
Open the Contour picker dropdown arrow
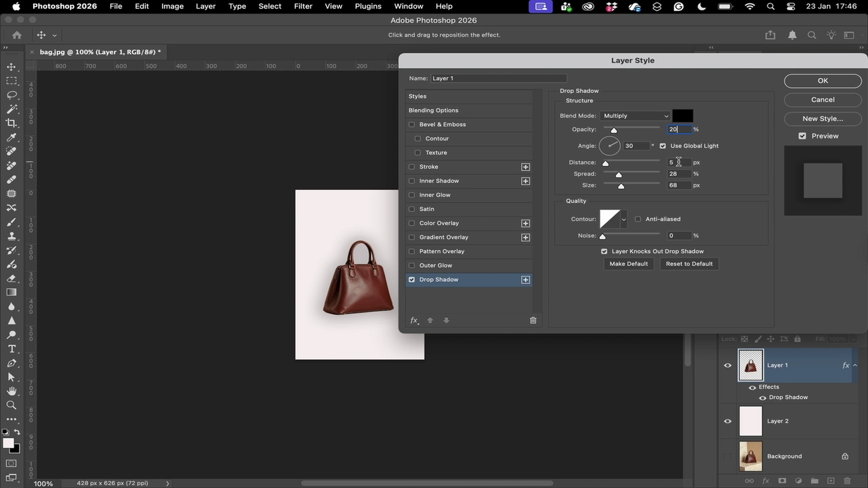pos(624,220)
